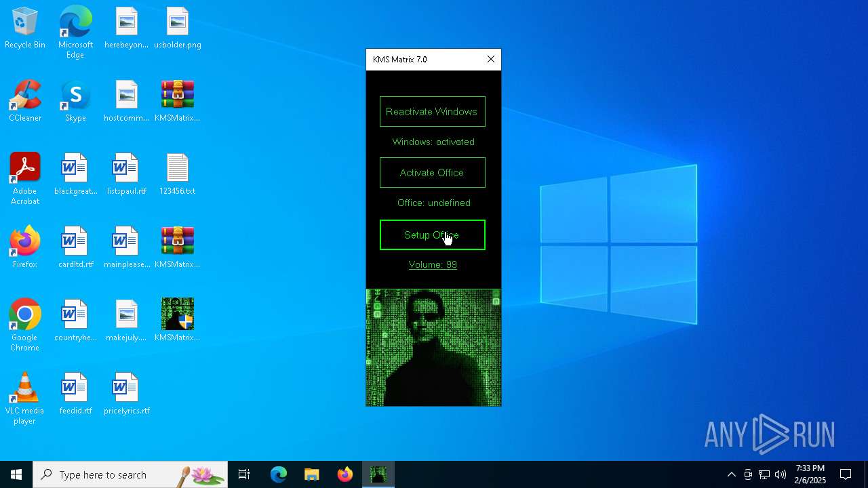Click the Reactivate Windows button
Image resolution: width=868 pixels, height=488 pixels.
[x=433, y=112]
